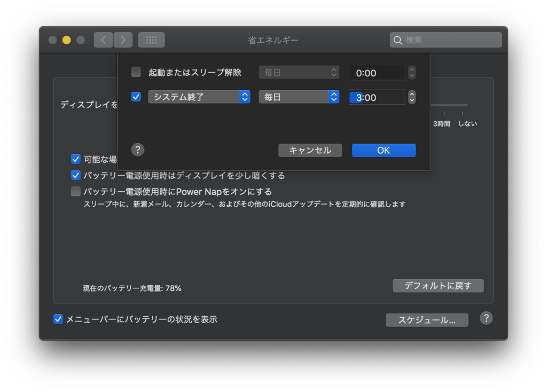Open the システム終了 action dropdown
The height and width of the screenshot is (392, 547).
click(199, 97)
